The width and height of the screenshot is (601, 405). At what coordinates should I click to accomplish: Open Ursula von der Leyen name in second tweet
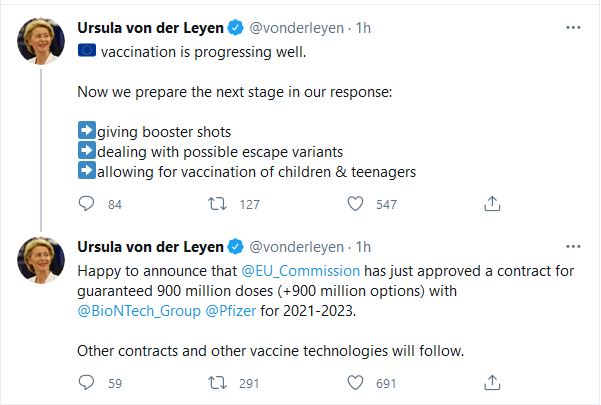point(151,246)
